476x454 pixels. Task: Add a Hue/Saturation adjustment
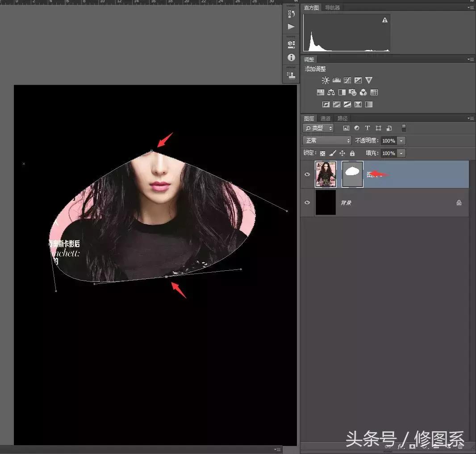[x=321, y=92]
